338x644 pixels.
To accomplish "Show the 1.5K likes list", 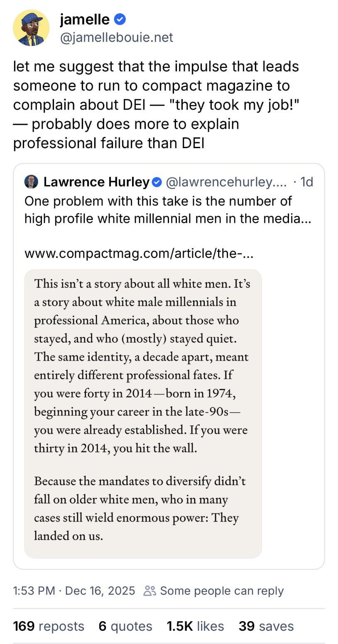I will pos(195,626).
